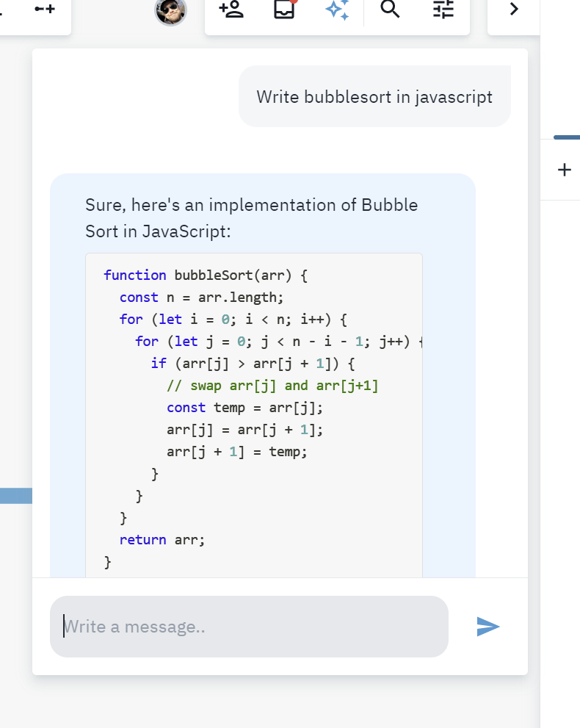Image resolution: width=580 pixels, height=728 pixels.
Task: Click the '// swap arr[j] and arr[j+1]' comment
Action: pos(273,386)
